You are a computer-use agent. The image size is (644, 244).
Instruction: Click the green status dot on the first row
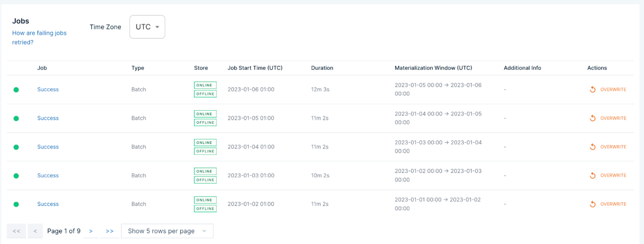(x=16, y=89)
